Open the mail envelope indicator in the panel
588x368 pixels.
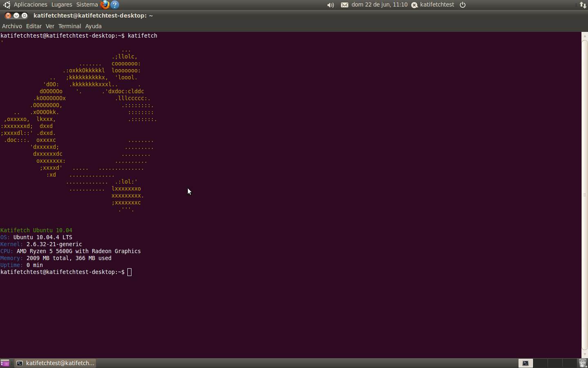tap(345, 4)
